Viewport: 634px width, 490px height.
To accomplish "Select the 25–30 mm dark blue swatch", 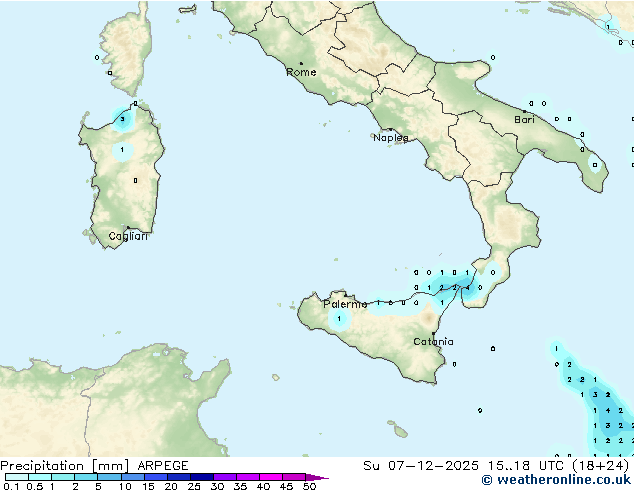I will (201, 477).
